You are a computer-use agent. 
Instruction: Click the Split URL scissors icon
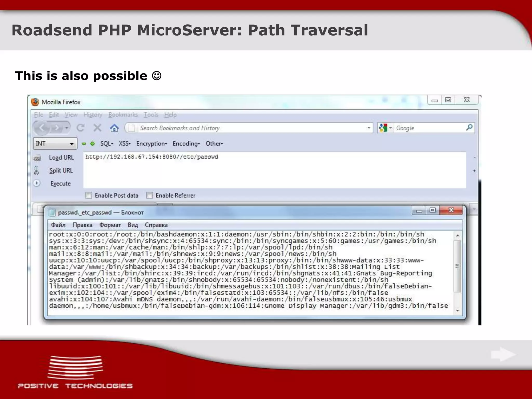pyautogui.click(x=36, y=170)
